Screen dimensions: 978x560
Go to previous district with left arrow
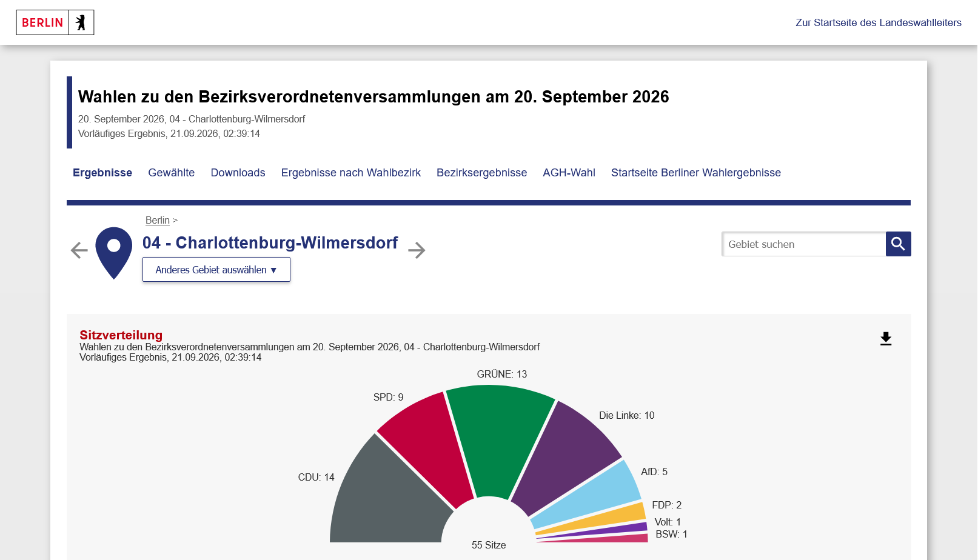[79, 250]
